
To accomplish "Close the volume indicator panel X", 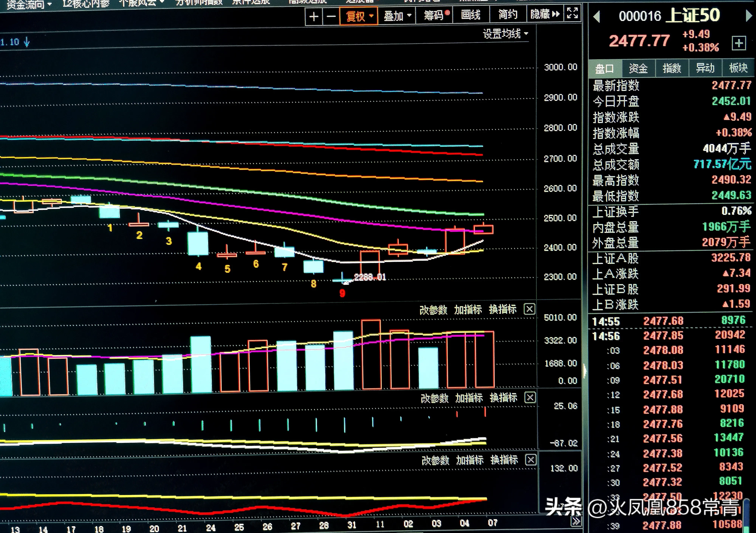I will (x=529, y=309).
